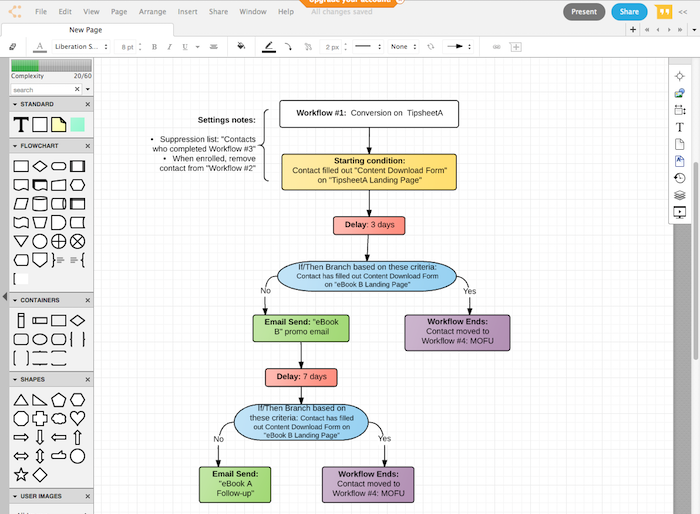This screenshot has width=700, height=514.
Task: Open the presentation mode icon in right dock
Action: (x=679, y=213)
